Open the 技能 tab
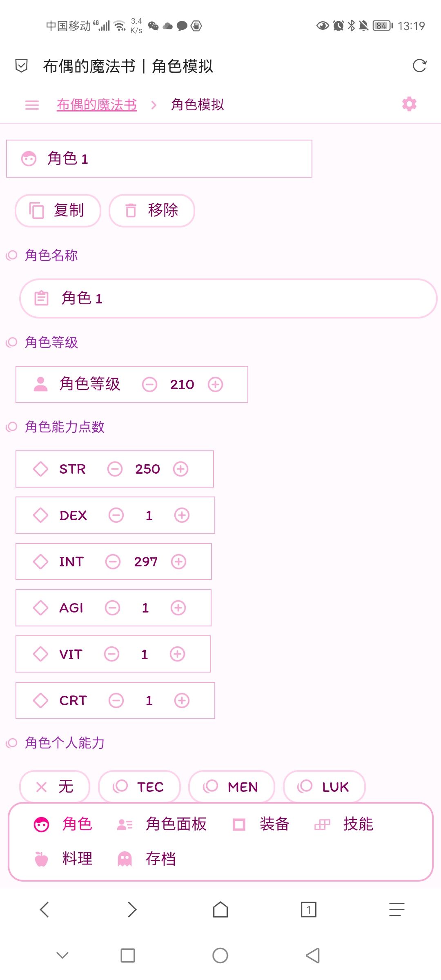The width and height of the screenshot is (441, 980). pos(344,824)
